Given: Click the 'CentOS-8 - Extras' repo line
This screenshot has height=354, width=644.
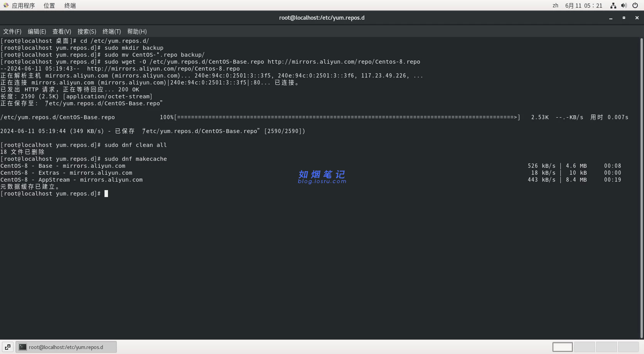Looking at the screenshot, I should point(66,173).
